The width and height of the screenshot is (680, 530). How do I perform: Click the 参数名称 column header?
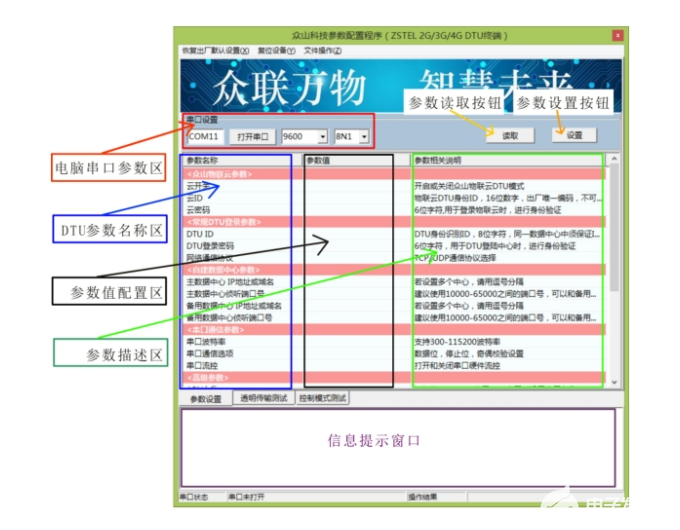point(242,160)
